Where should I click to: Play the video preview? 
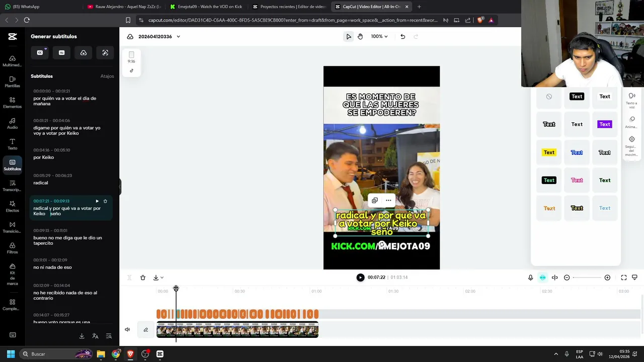[360, 278]
